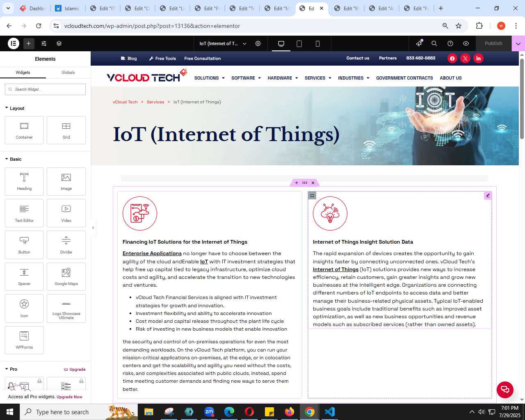Select the Divider widget

(x=66, y=245)
